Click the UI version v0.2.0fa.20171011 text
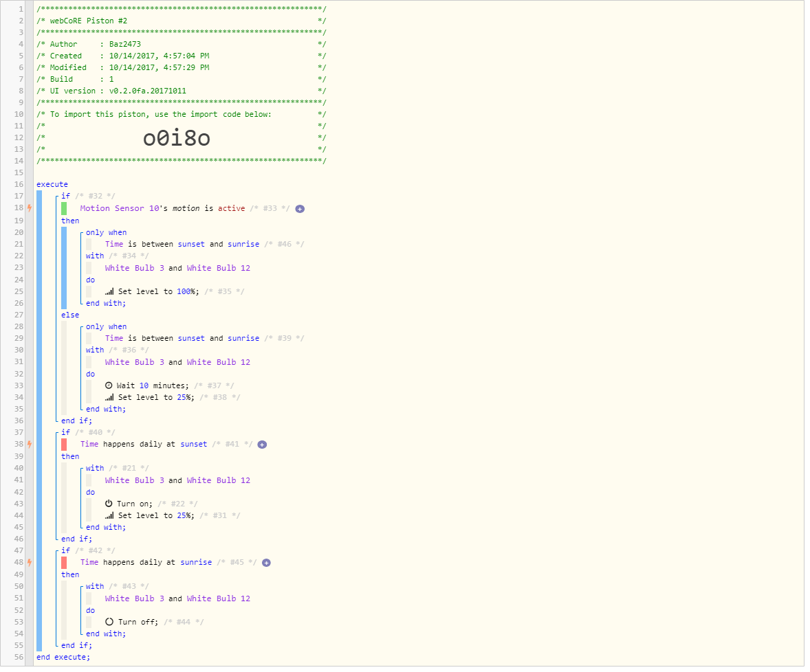This screenshot has height=672, width=810. pyautogui.click(x=149, y=92)
